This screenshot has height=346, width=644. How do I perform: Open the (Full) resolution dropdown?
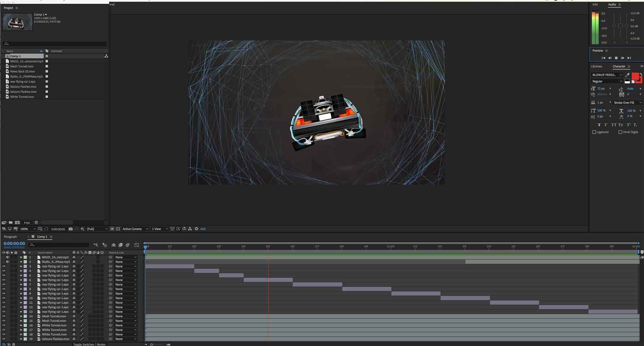(x=97, y=229)
